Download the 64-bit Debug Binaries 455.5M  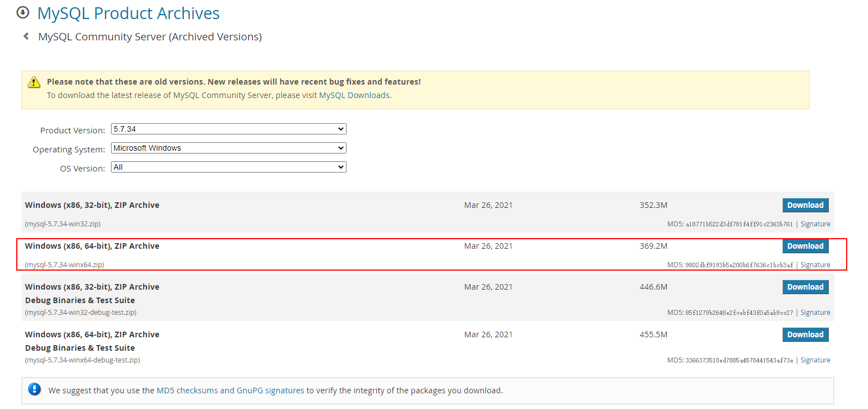pos(805,334)
